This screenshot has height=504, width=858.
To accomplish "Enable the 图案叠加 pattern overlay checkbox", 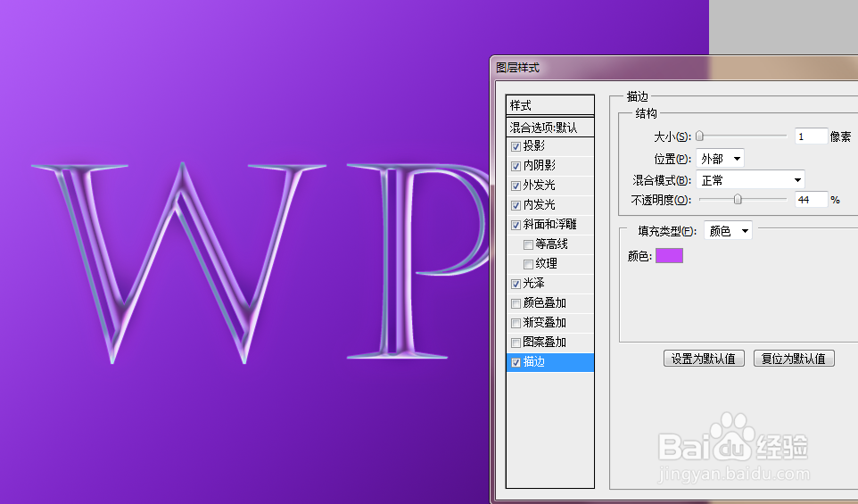I will click(516, 343).
